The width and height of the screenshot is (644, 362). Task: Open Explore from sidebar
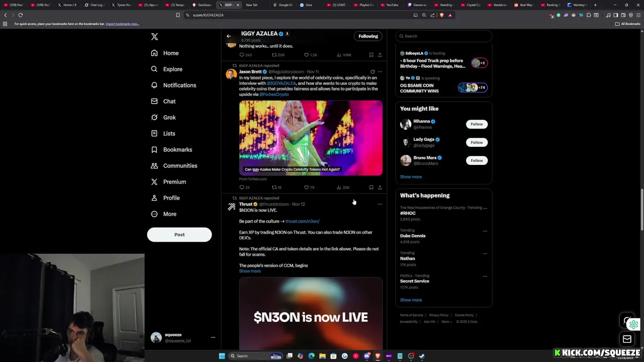(x=167, y=69)
